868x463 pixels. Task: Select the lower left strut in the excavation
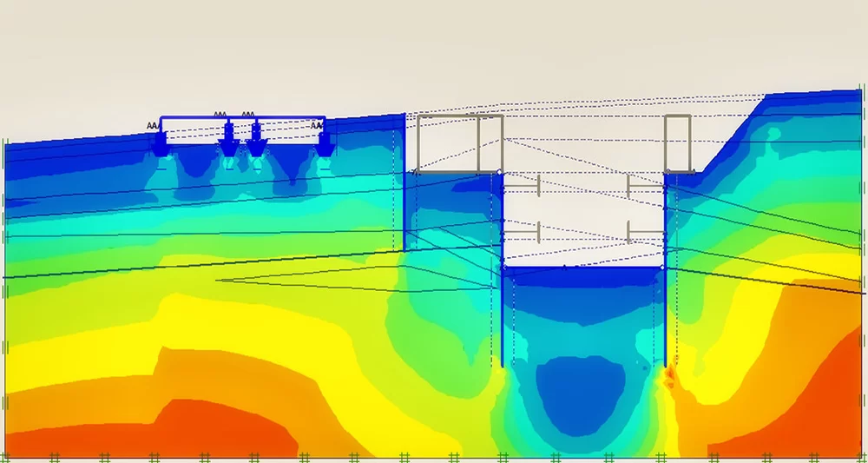pyautogui.click(x=523, y=232)
